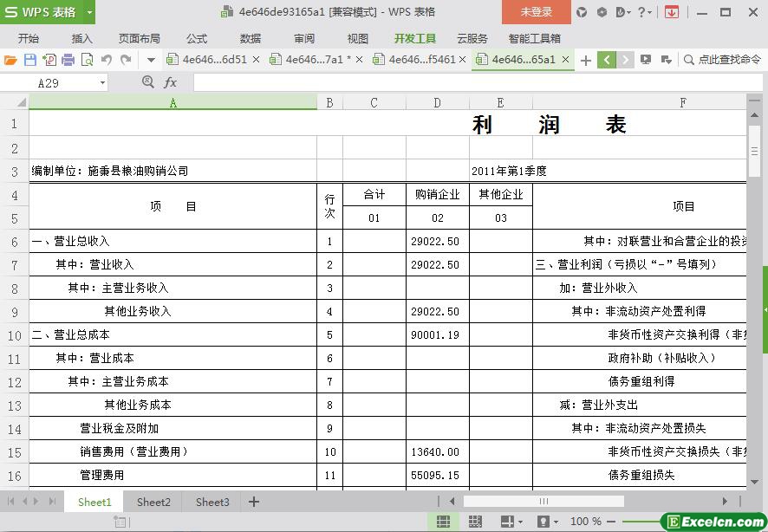Open the 开发工具 ribbon tab

(415, 38)
